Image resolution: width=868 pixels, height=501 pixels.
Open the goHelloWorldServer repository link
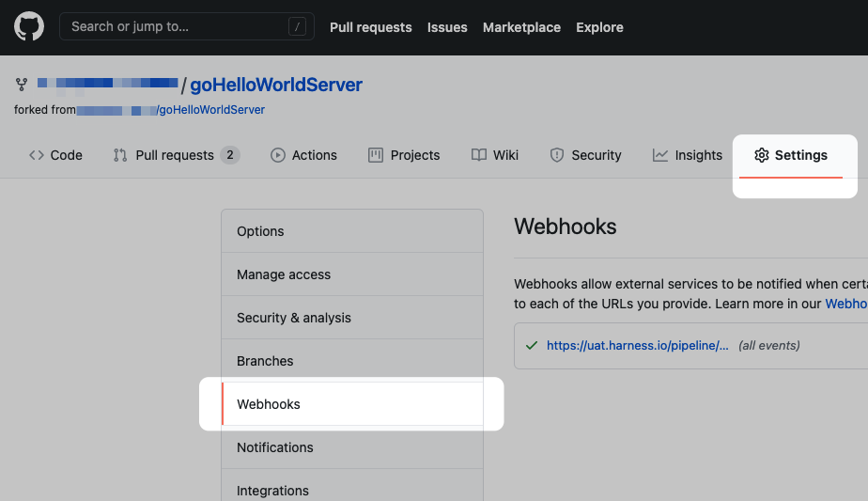276,85
